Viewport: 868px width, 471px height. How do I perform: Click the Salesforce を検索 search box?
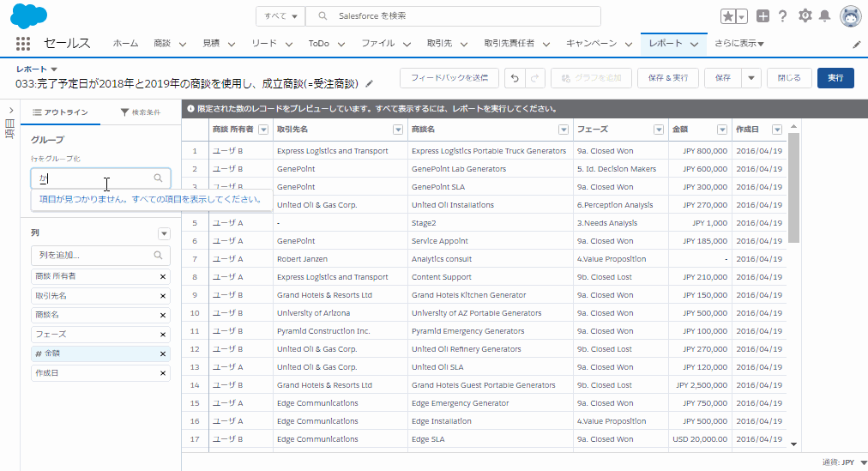pos(453,16)
